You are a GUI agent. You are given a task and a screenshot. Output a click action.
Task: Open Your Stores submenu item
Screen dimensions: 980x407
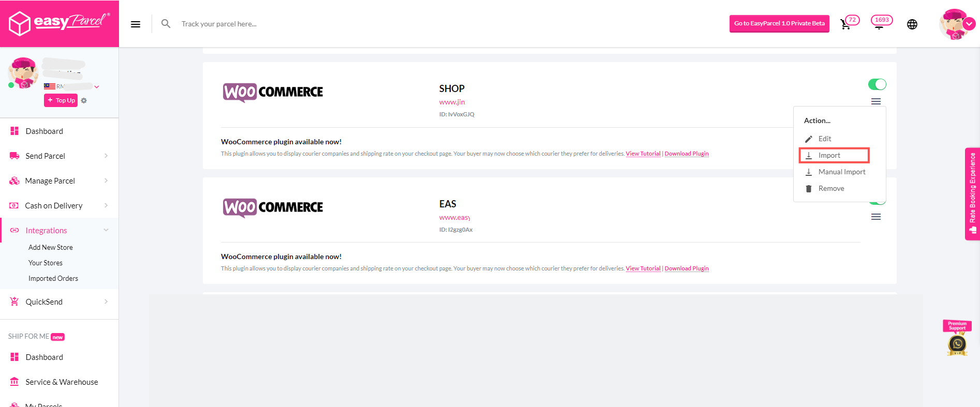(x=46, y=263)
